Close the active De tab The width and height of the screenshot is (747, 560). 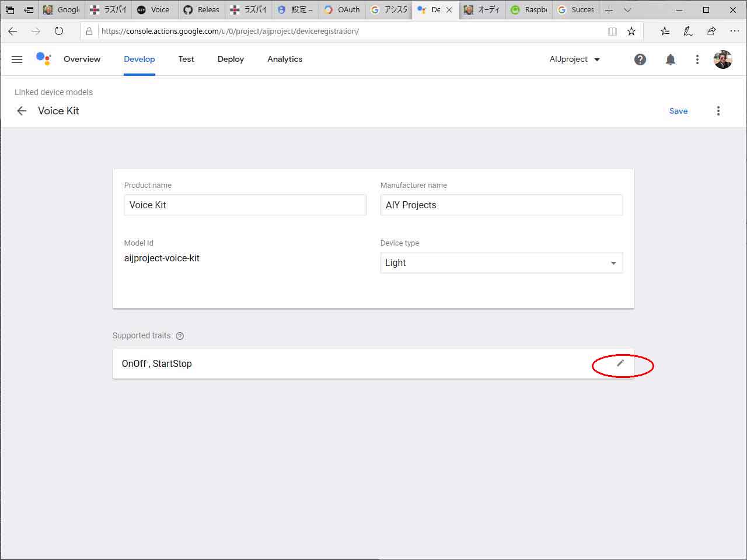coord(449,10)
